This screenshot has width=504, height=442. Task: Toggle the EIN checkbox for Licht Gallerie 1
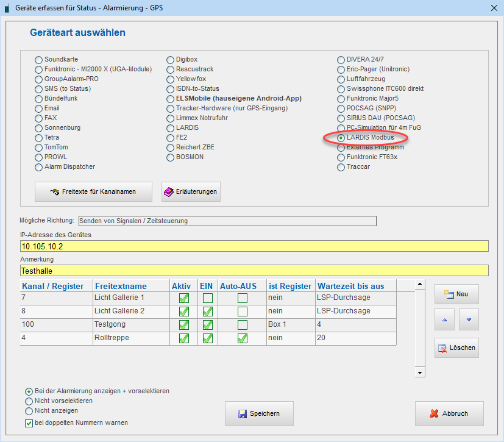click(208, 298)
